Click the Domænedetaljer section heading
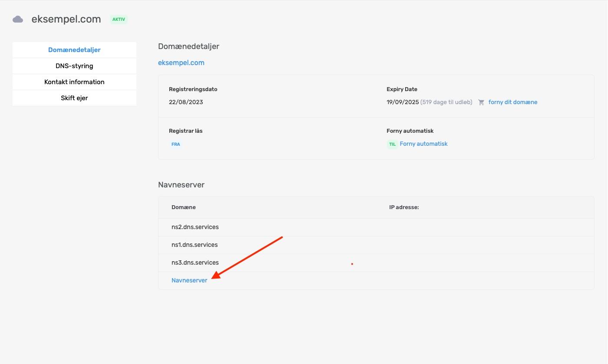Screen dimensions: 608x364 click(188, 46)
